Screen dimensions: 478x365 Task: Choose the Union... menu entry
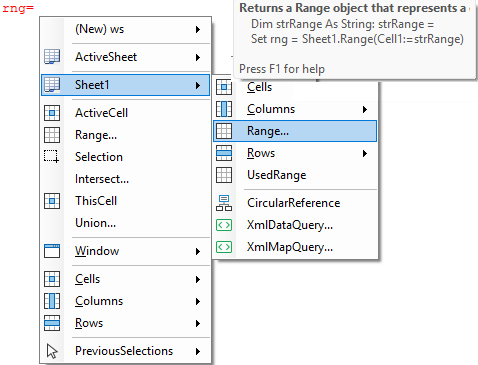tap(125, 223)
